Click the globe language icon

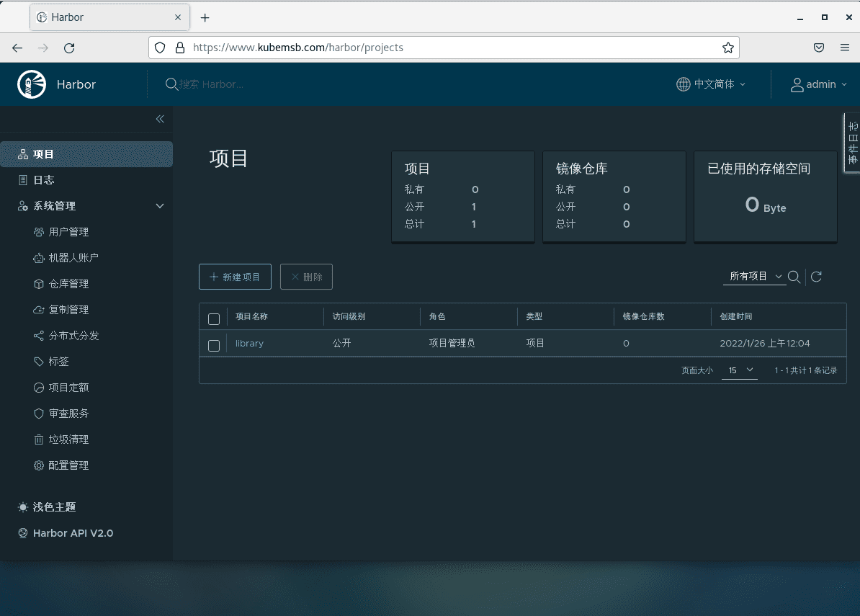[x=683, y=84]
